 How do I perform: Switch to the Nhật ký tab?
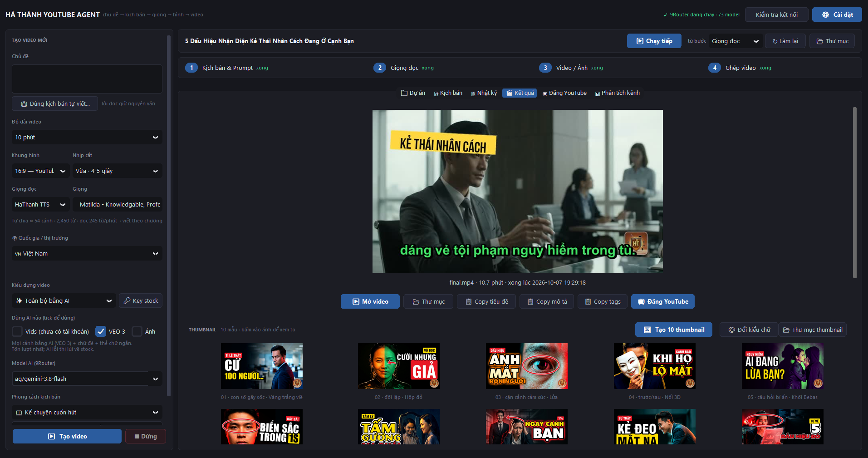pos(484,93)
